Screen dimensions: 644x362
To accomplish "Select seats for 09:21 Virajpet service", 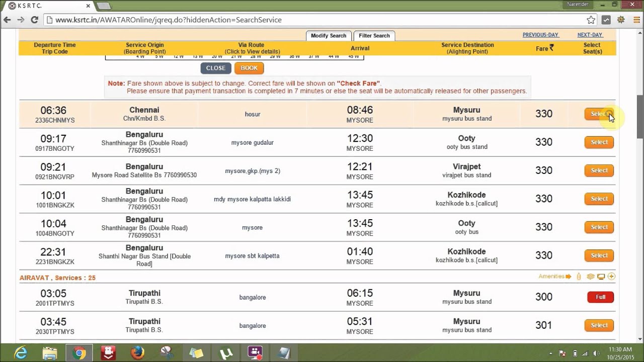I will 599,170.
